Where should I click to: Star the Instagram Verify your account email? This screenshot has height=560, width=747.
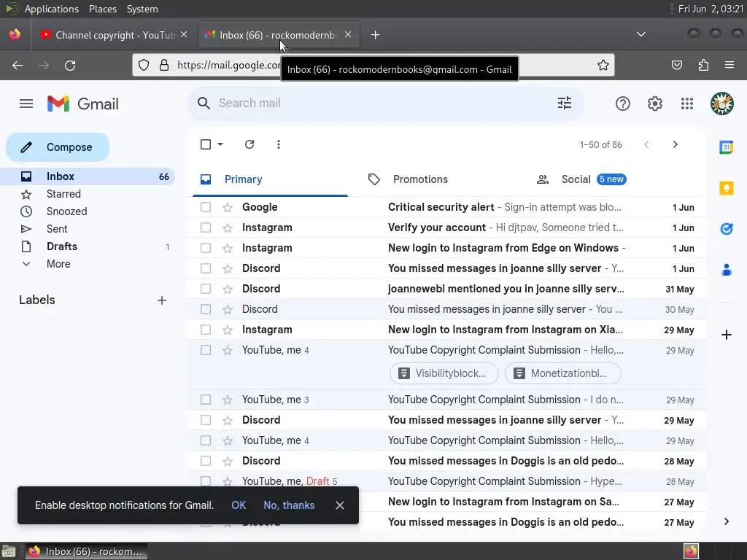(228, 227)
